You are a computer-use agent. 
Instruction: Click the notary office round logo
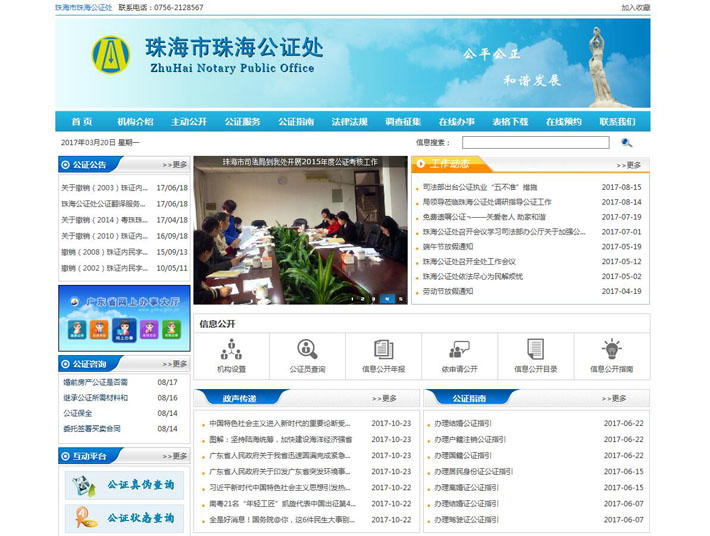(111, 55)
